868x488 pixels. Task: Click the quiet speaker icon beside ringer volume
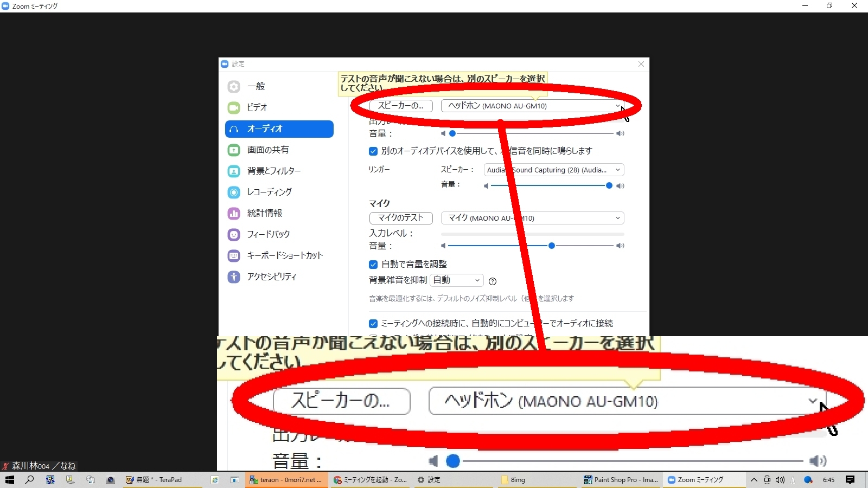[486, 186]
